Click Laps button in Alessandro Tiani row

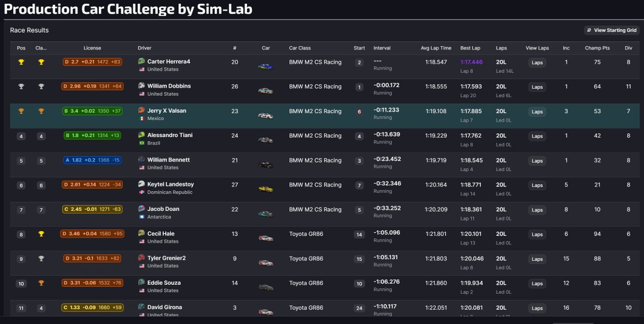point(537,136)
